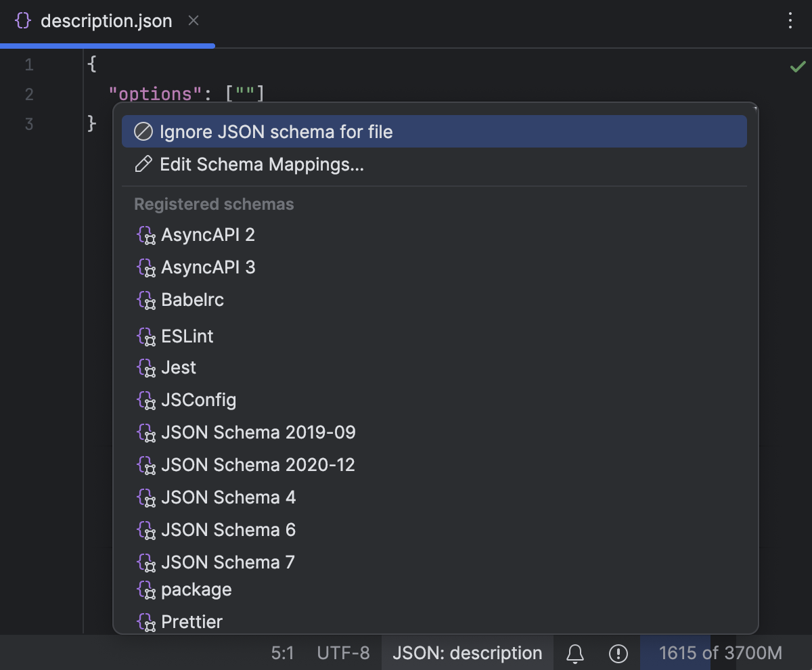Open the problems indicator icon in the status bar

tap(618, 652)
